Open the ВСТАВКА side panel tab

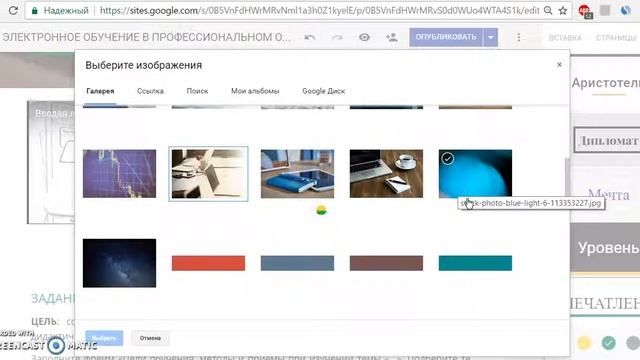coord(565,38)
